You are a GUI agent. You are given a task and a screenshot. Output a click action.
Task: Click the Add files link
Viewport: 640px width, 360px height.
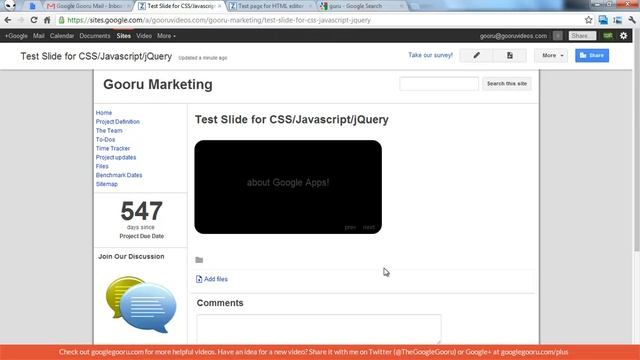coord(216,279)
